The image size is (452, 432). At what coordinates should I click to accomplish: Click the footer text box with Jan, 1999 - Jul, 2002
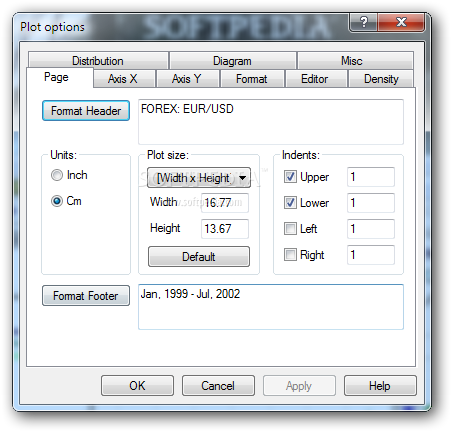271,307
